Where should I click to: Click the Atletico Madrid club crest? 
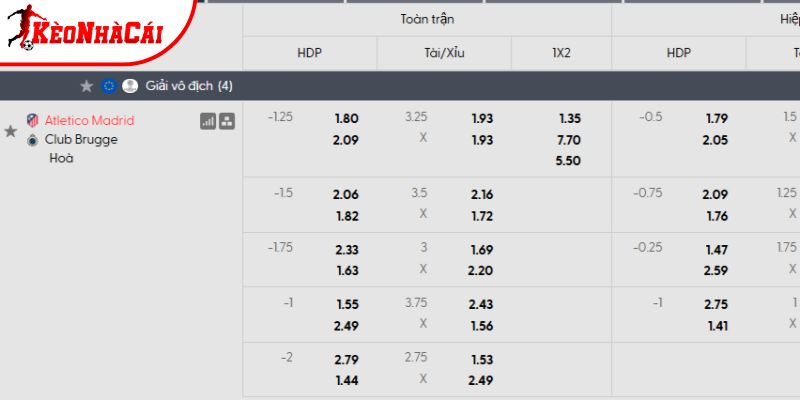tap(33, 121)
